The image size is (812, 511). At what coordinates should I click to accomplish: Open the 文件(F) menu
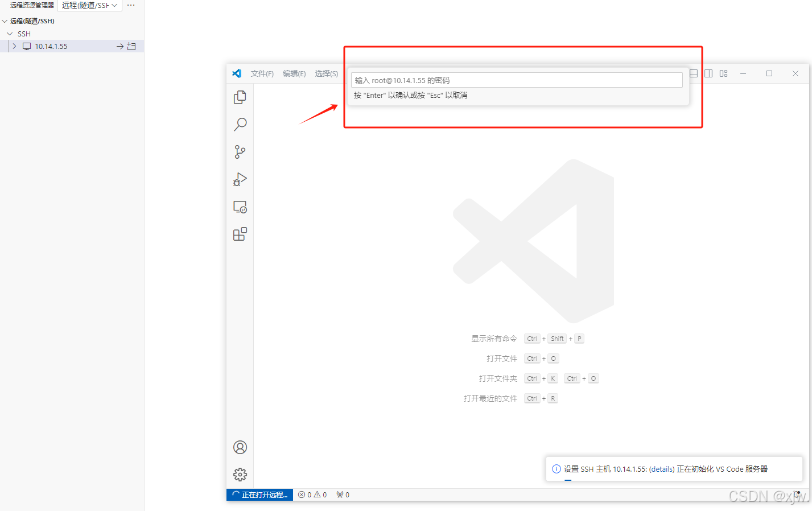tap(262, 73)
